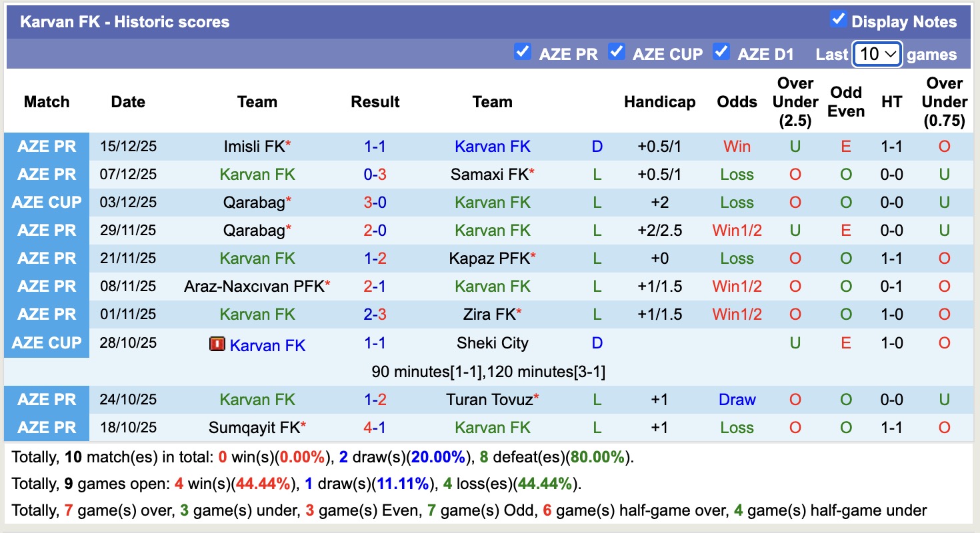Open the Sumqayit FK team link

click(254, 428)
